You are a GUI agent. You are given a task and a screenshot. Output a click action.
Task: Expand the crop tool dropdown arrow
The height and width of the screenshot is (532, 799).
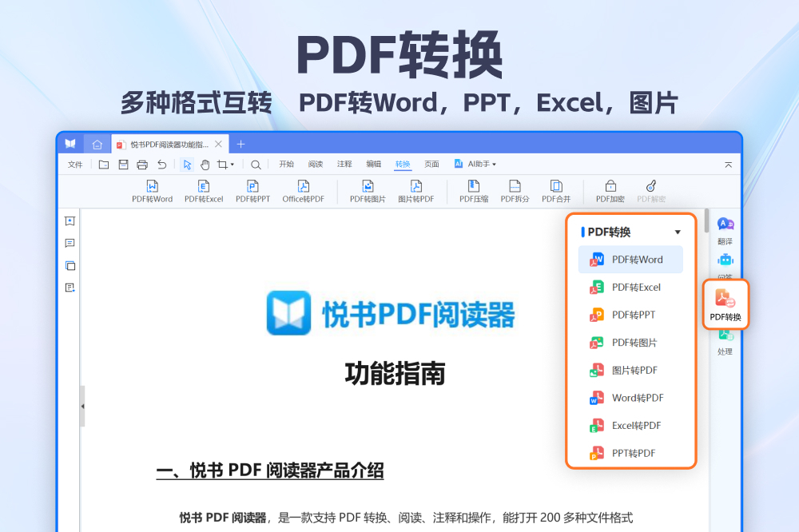coord(233,165)
